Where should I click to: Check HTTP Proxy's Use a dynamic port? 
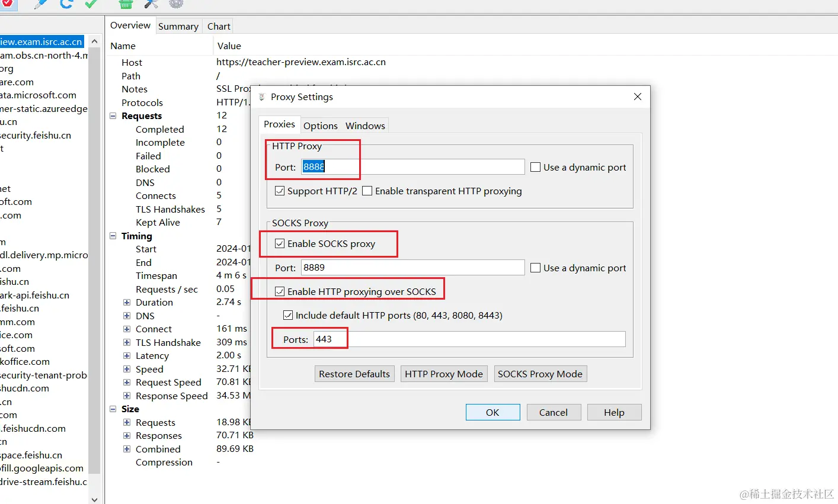click(535, 167)
